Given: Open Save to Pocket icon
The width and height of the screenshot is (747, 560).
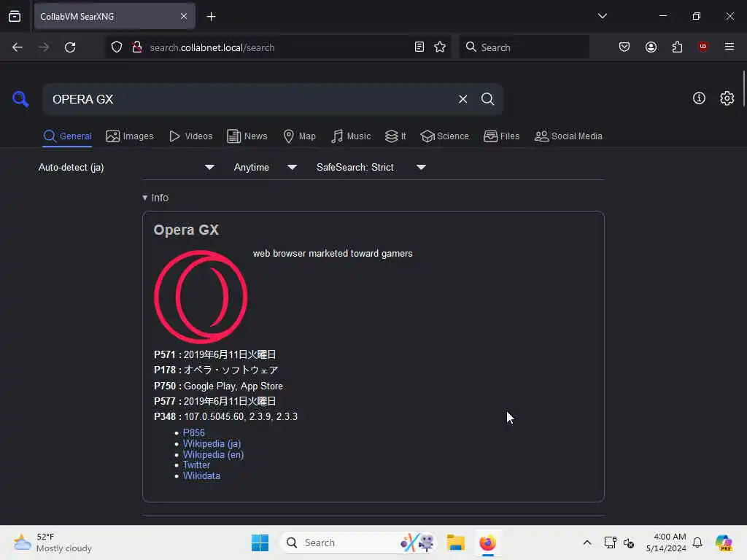Looking at the screenshot, I should pyautogui.click(x=624, y=47).
